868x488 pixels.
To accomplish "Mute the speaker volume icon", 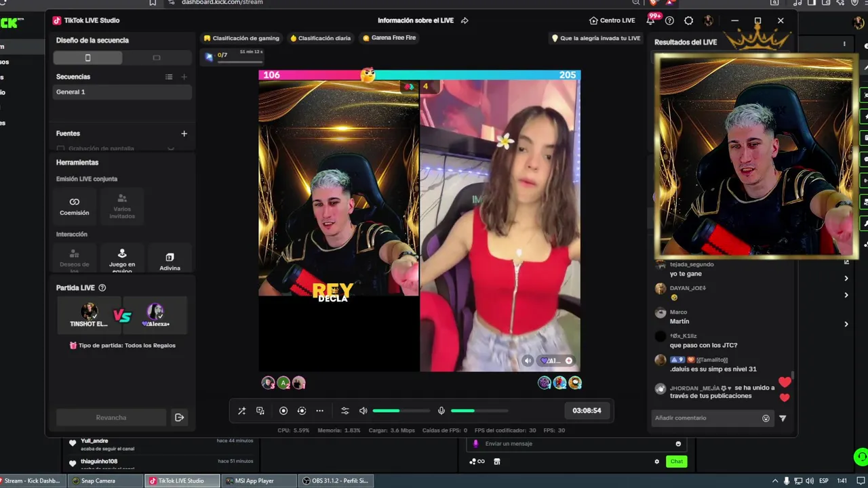I will coord(363,411).
